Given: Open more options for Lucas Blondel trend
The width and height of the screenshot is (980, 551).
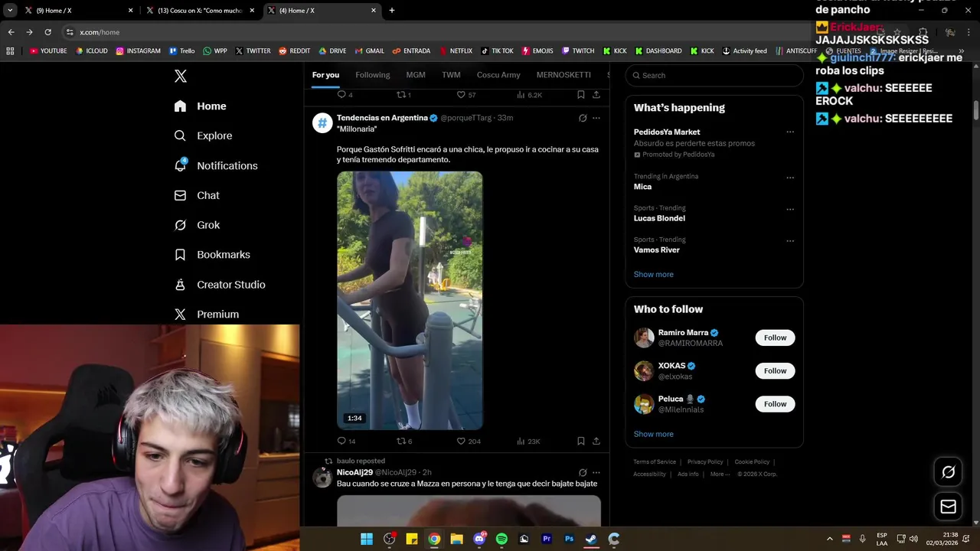Looking at the screenshot, I should 789,209.
